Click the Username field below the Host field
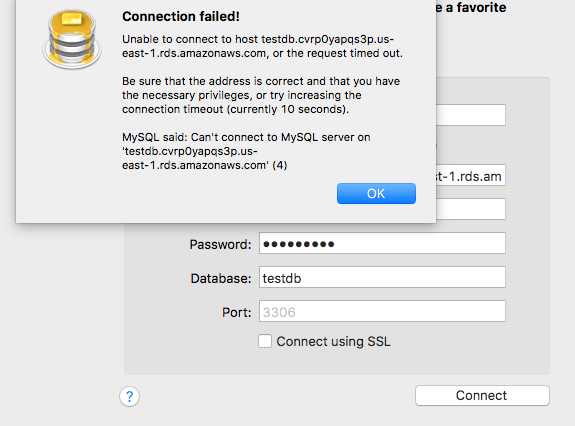The image size is (575, 426). (470, 209)
